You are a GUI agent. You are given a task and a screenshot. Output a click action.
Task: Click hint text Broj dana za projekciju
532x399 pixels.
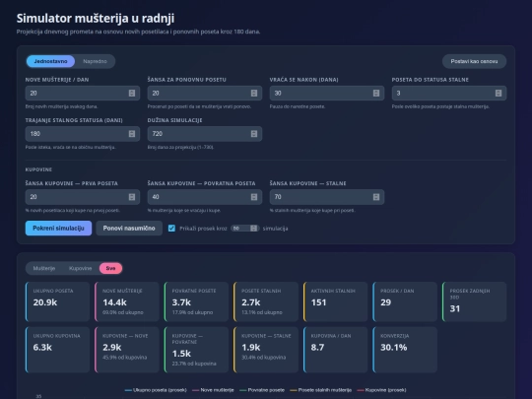[x=180, y=147]
